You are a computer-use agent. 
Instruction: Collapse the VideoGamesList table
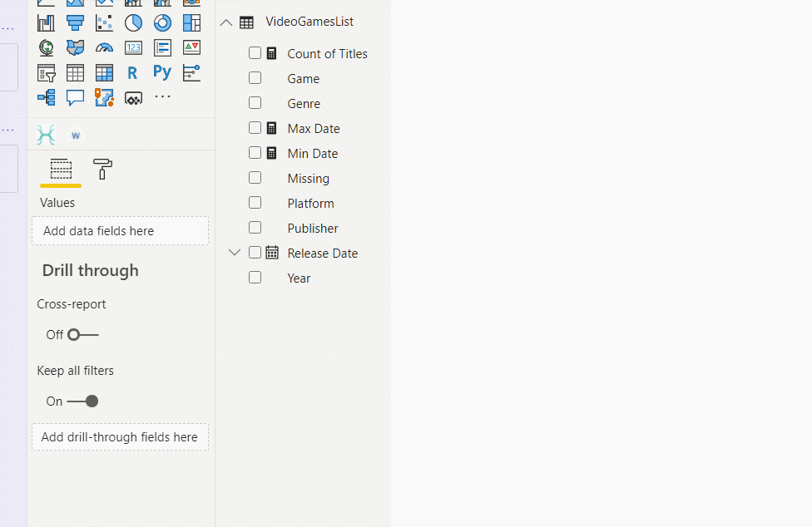[x=225, y=22]
